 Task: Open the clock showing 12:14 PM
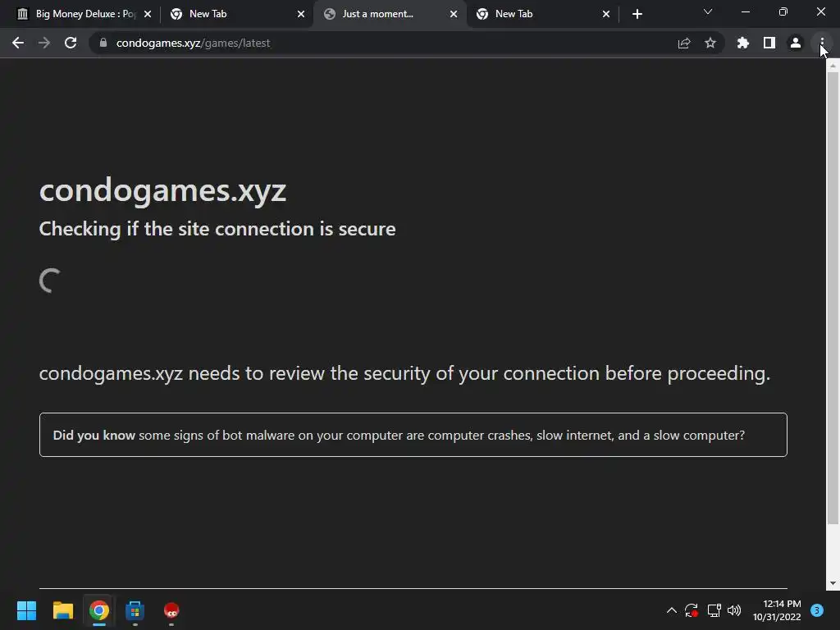(777, 610)
